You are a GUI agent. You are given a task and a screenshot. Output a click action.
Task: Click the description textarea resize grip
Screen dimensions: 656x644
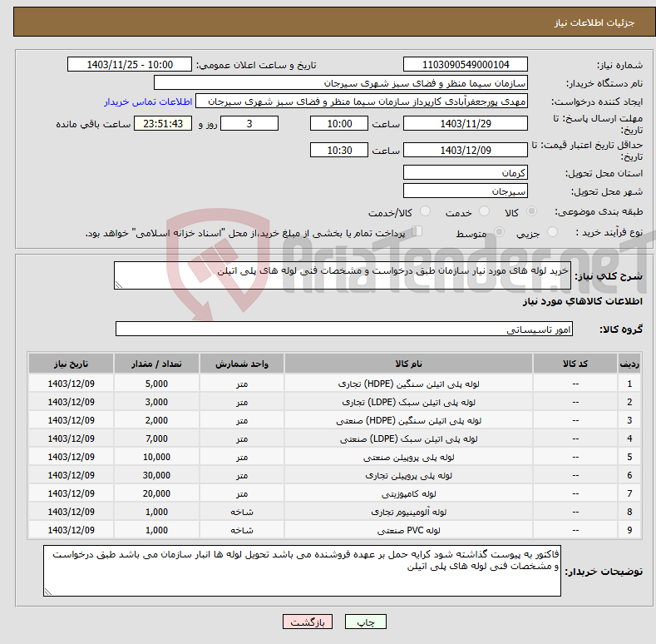[x=119, y=285]
